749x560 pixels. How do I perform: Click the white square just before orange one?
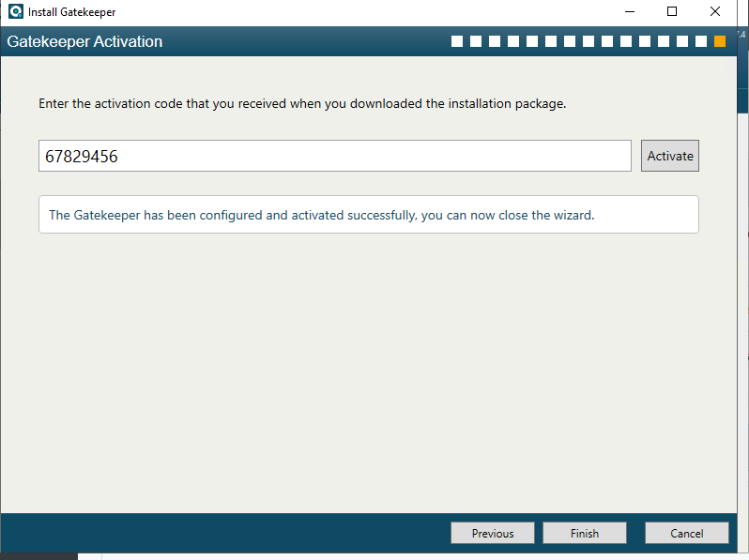coord(701,41)
